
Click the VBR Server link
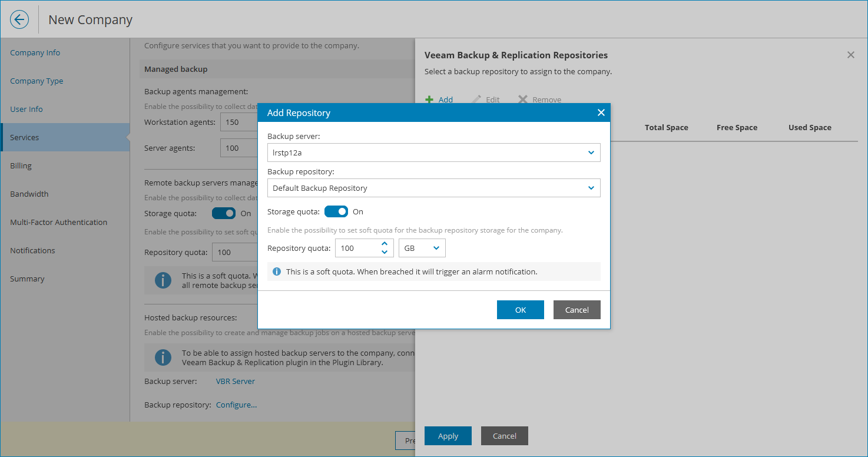[236, 381]
